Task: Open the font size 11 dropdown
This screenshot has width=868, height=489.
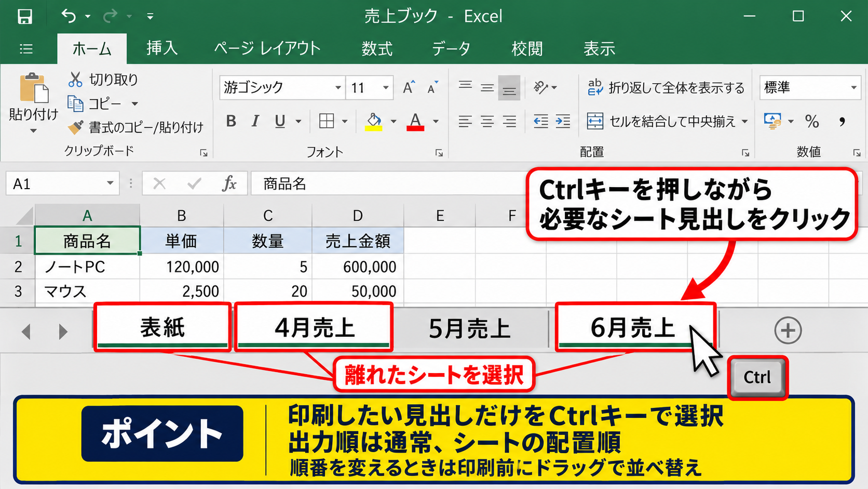Action: point(386,87)
